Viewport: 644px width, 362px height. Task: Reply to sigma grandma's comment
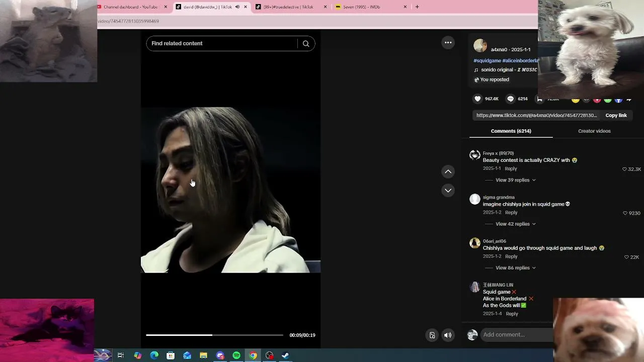[x=511, y=213]
